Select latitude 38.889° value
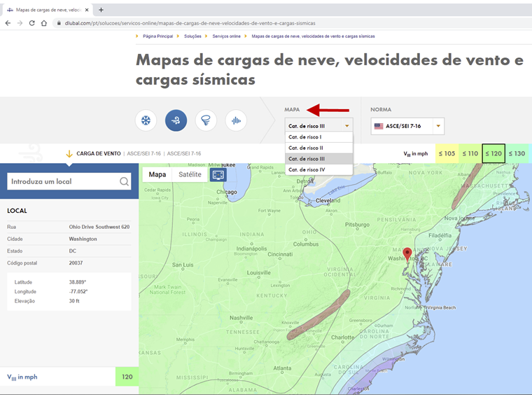532x399 pixels. click(78, 282)
